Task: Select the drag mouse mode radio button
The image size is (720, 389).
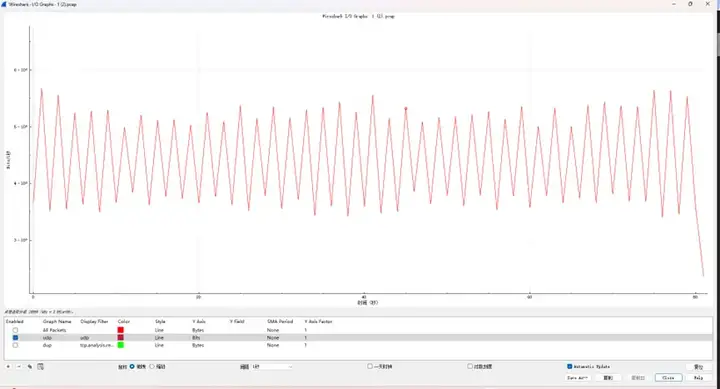Action: coord(132,366)
